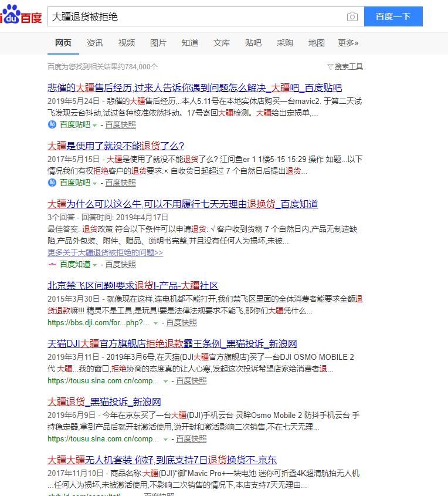Go to the 贴吧 tab
The width and height of the screenshot is (448, 496).
coord(253,43)
